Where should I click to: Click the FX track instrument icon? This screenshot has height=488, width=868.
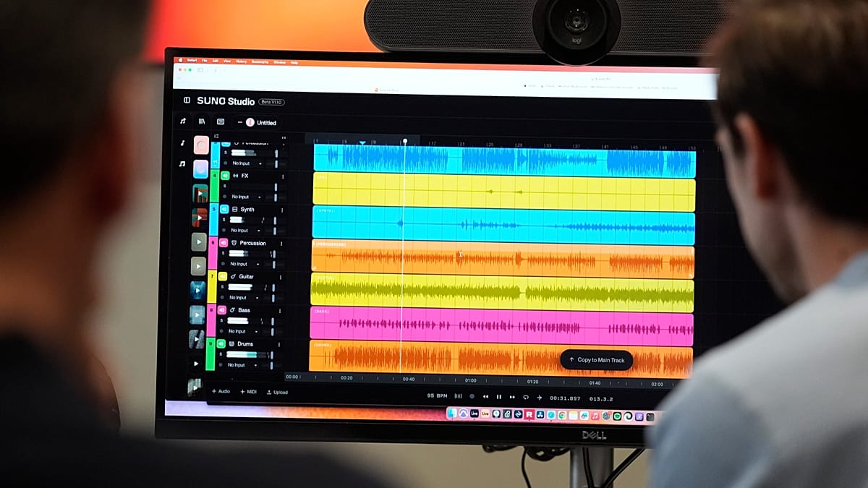coord(235,176)
